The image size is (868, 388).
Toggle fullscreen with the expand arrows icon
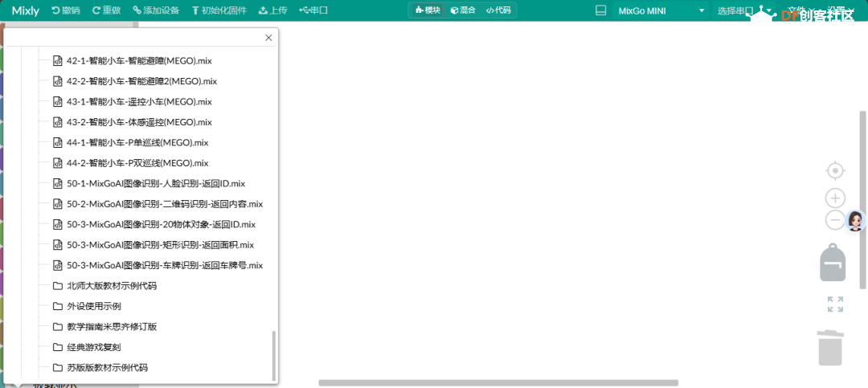point(835,304)
